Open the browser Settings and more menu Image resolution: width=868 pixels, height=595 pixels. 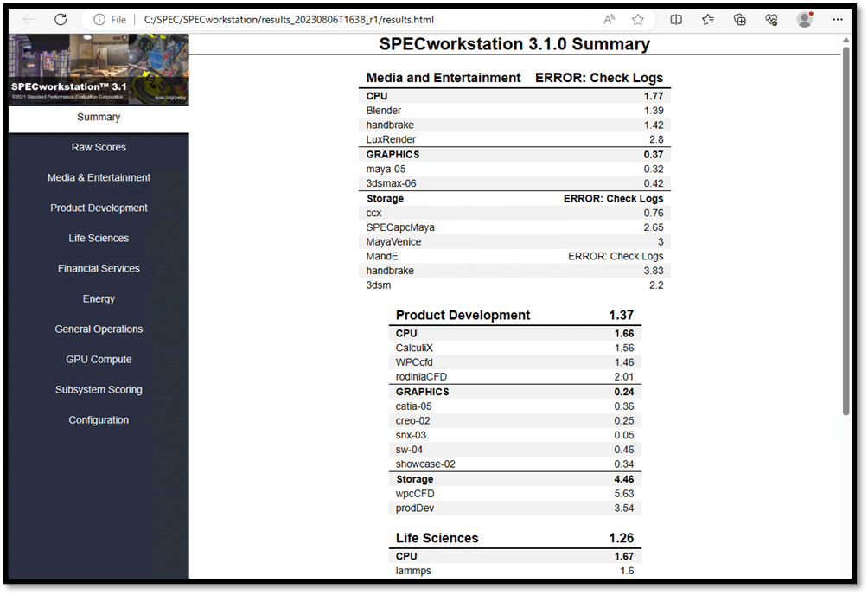(x=838, y=19)
